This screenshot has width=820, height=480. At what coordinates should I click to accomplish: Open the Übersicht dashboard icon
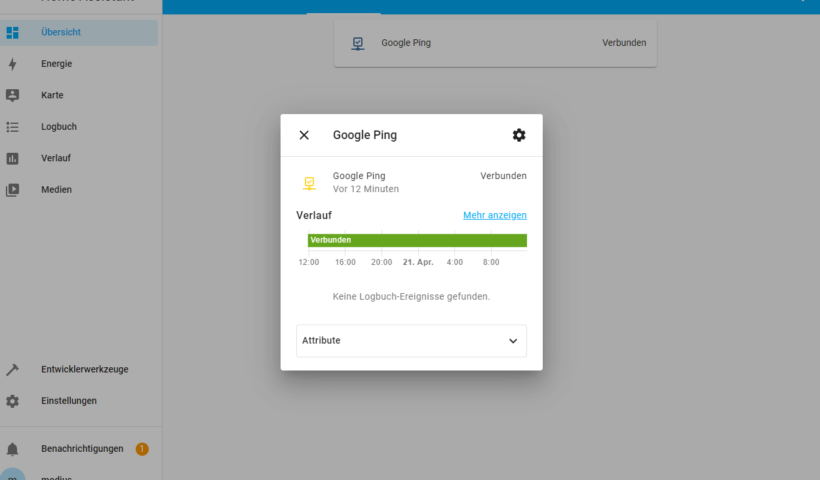pos(12,32)
